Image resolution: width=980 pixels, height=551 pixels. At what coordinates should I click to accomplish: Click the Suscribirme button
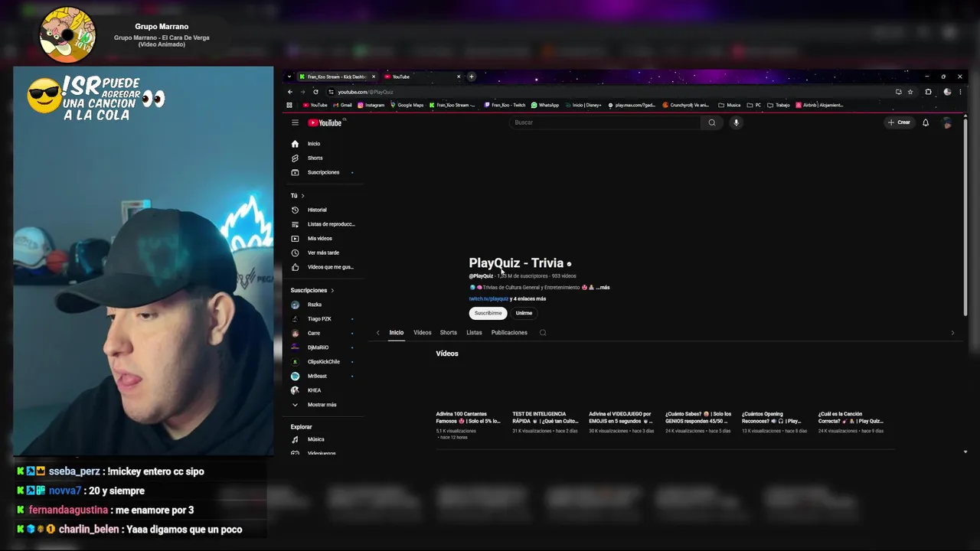[x=488, y=313]
